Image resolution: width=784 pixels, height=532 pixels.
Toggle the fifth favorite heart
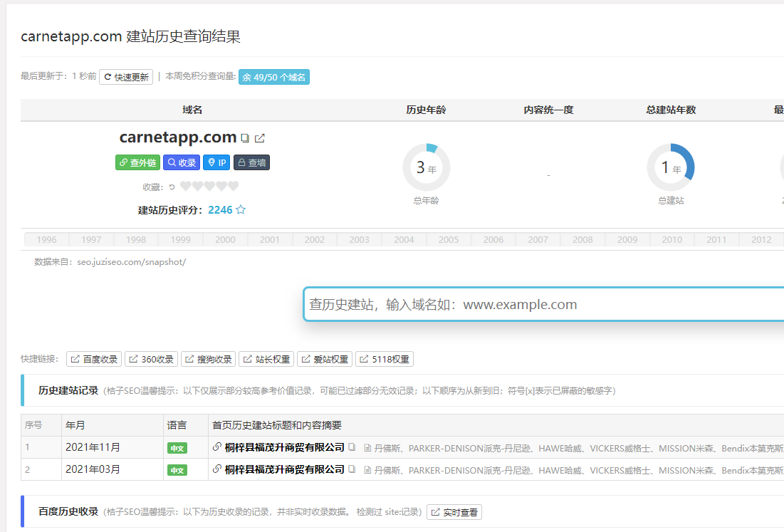click(x=233, y=187)
